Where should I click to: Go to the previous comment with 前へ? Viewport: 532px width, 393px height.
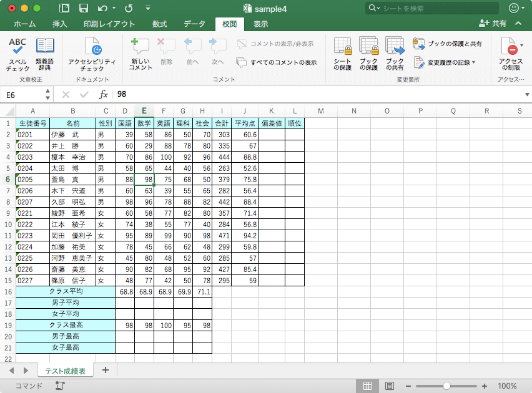[x=192, y=52]
